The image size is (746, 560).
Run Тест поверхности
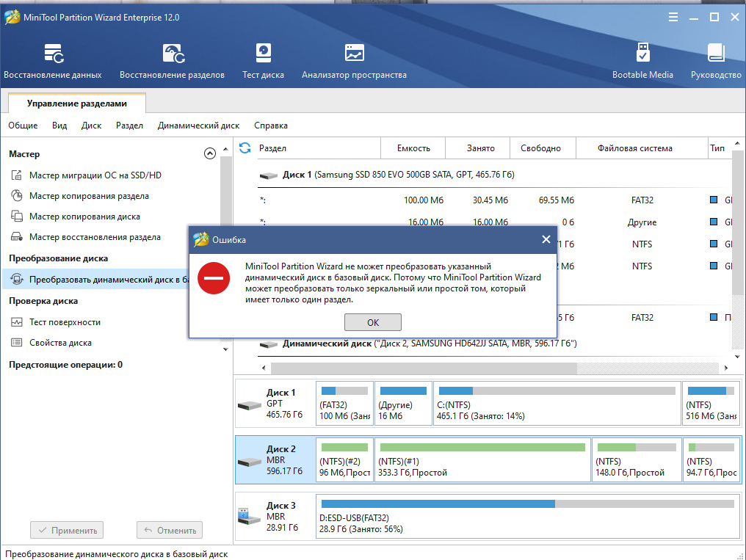point(65,322)
